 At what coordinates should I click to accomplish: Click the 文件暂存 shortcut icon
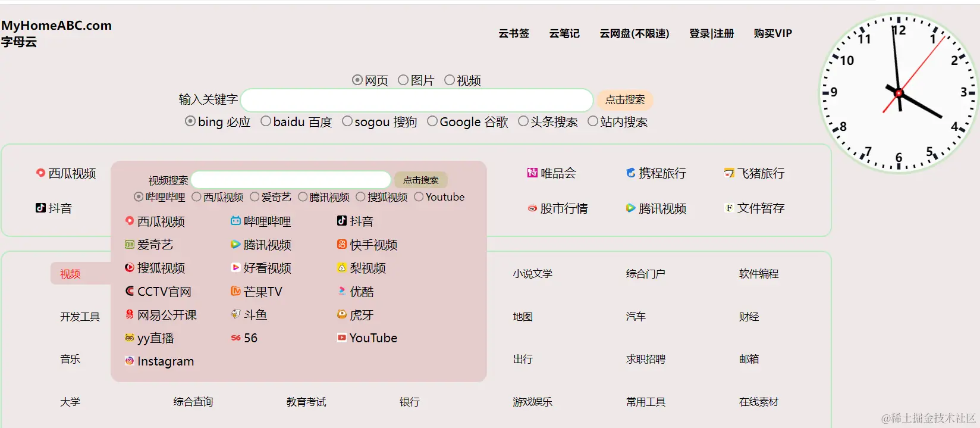tap(729, 208)
